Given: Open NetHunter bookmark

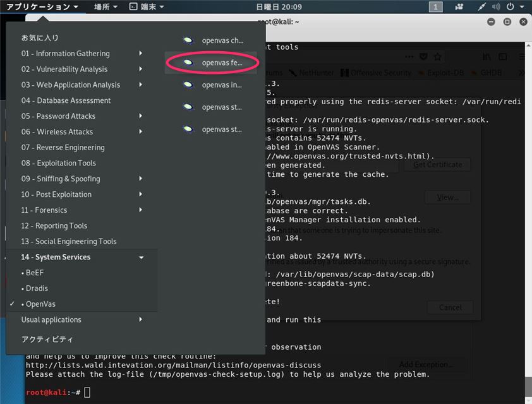Looking at the screenshot, I should tap(311, 73).
